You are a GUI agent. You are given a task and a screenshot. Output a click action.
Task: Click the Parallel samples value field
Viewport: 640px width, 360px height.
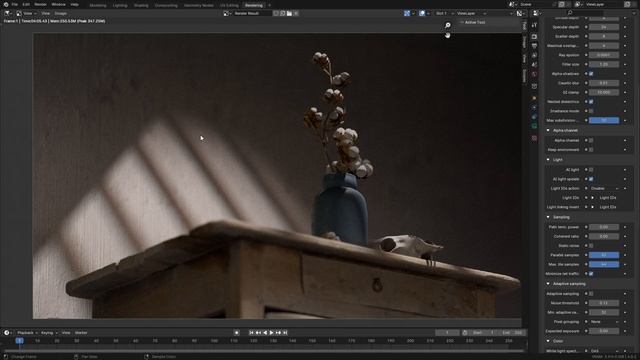pyautogui.click(x=604, y=255)
